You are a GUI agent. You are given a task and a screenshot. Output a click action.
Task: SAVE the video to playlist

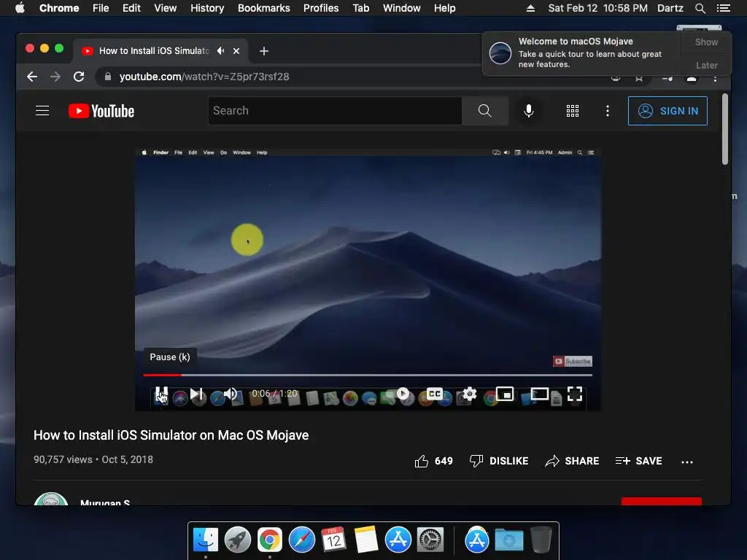pyautogui.click(x=638, y=461)
